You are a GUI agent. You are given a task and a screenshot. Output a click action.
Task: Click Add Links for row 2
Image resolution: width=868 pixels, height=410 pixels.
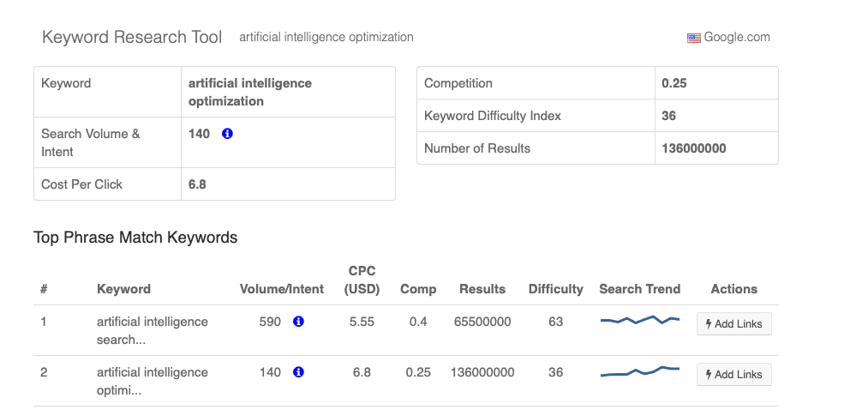point(734,375)
